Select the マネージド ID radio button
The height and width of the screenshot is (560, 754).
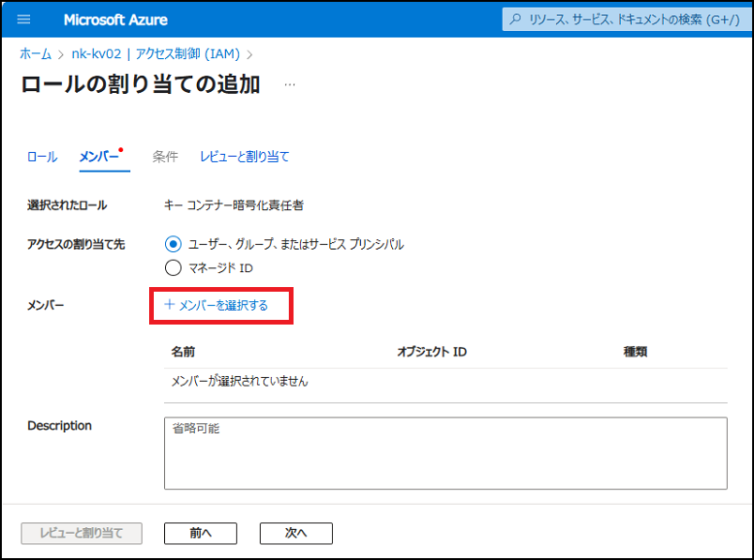tap(173, 267)
